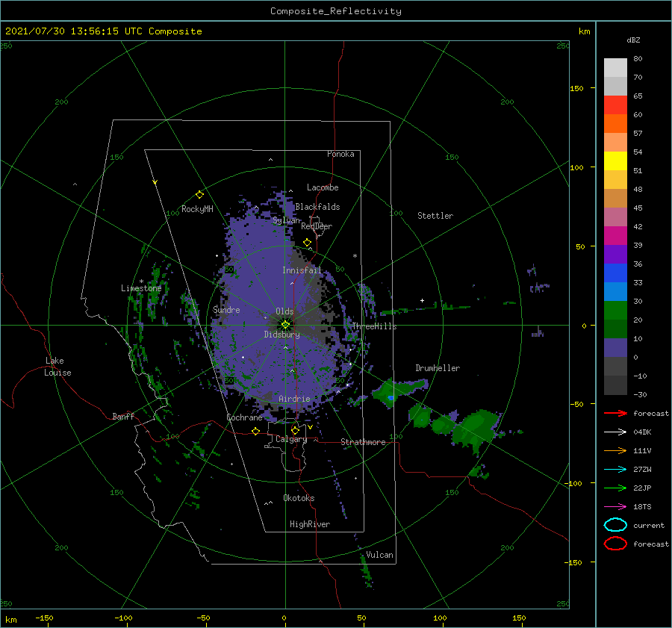The image size is (672, 628).
Task: Click the Strathmore city label
Action: click(x=363, y=442)
